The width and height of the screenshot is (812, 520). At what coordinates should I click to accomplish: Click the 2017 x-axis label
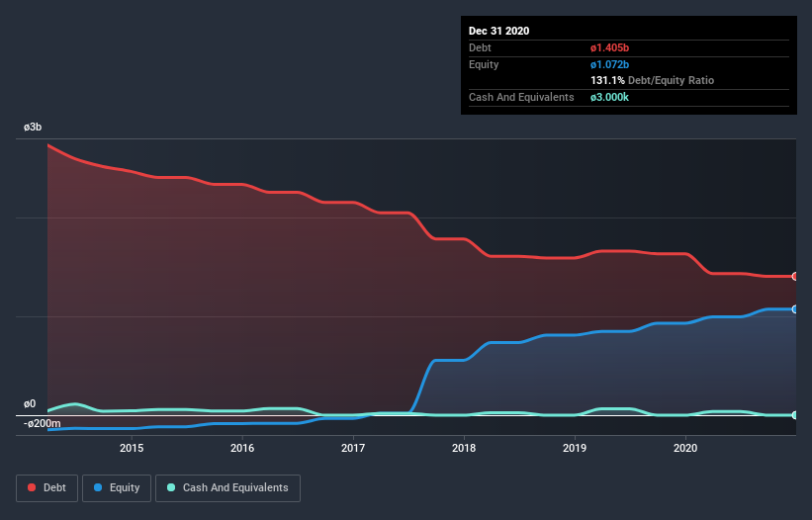(353, 448)
